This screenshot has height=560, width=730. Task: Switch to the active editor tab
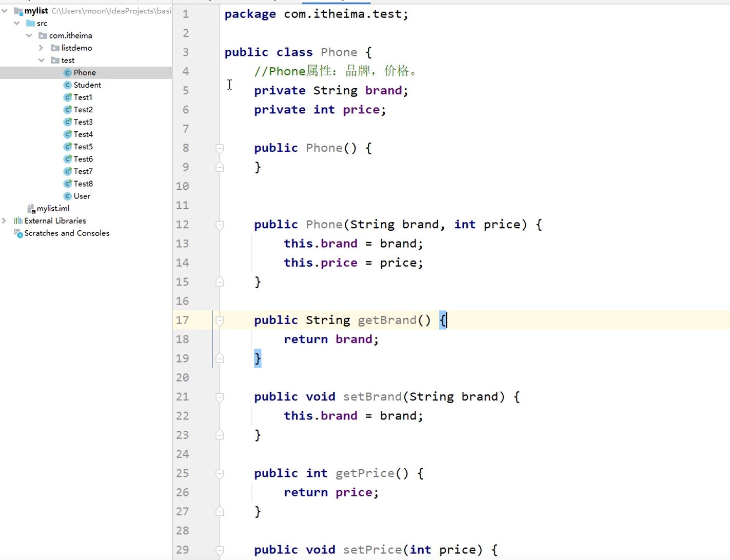pyautogui.click(x=336, y=2)
